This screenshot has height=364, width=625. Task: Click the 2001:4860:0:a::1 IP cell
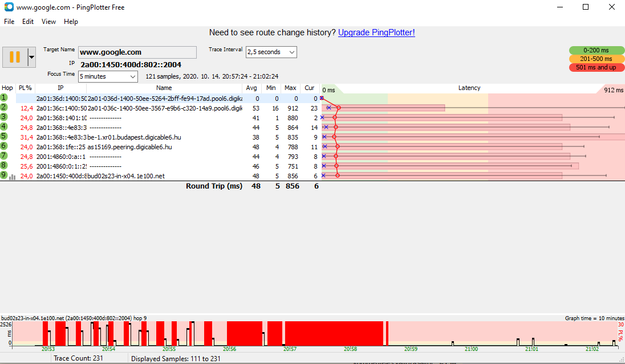coord(61,157)
